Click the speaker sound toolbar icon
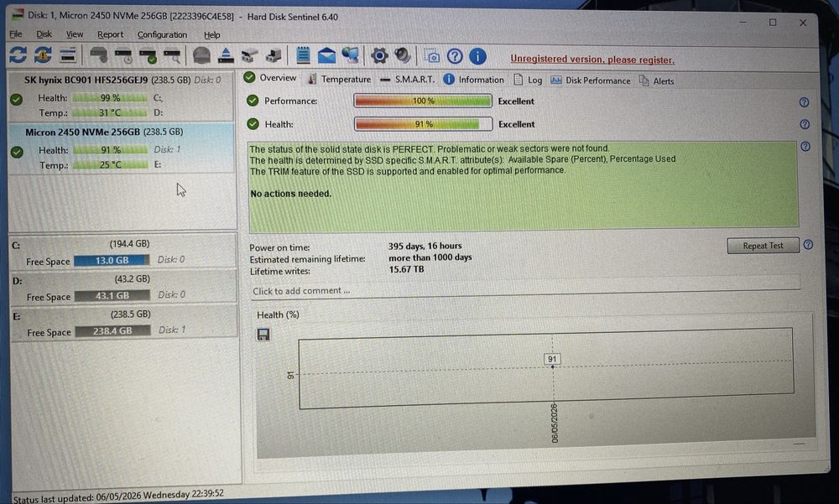Viewport: 839px width, 504px height. point(403,55)
